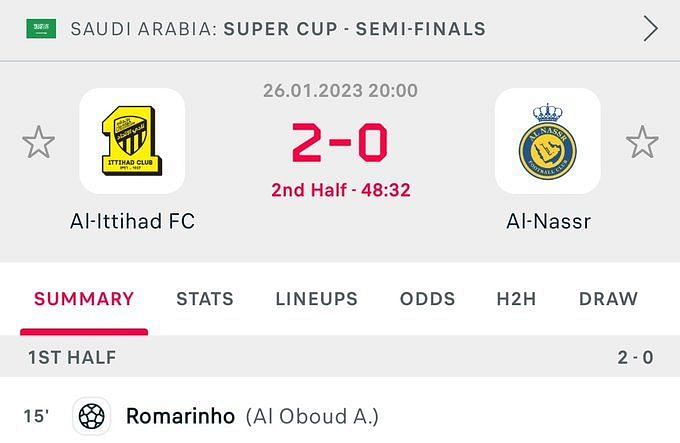
Task: Open the Al-Nassr team name
Action: [548, 221]
